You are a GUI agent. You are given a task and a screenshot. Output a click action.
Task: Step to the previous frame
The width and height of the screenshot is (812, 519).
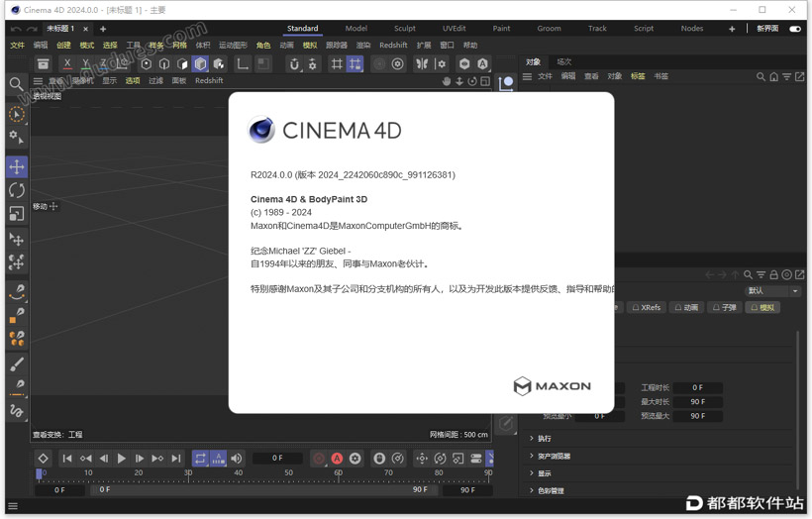104,459
